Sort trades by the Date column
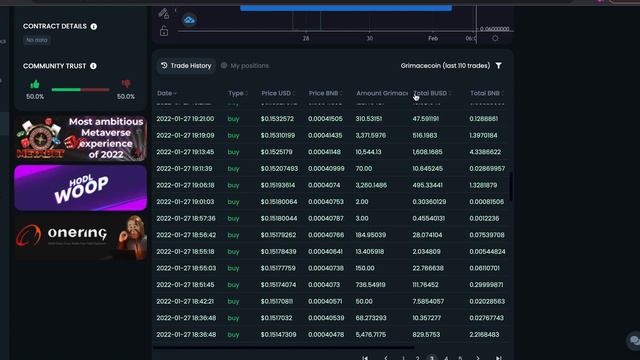The height and width of the screenshot is (360, 640). tap(167, 93)
